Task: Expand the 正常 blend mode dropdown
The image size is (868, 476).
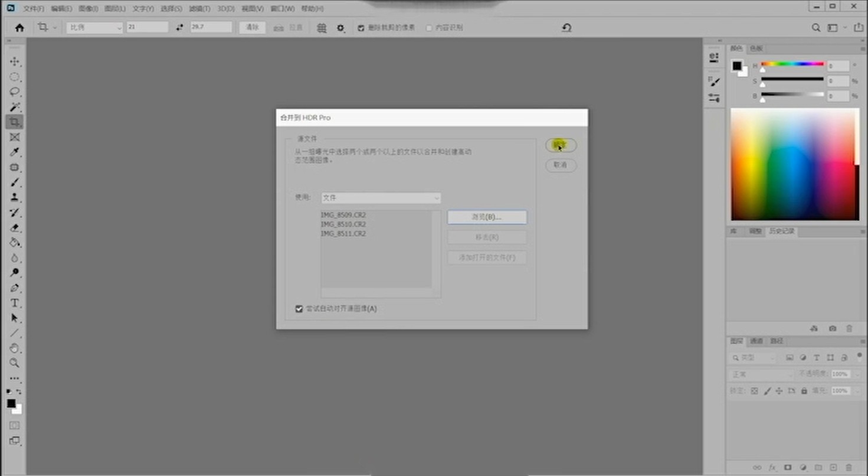Action: (762, 374)
